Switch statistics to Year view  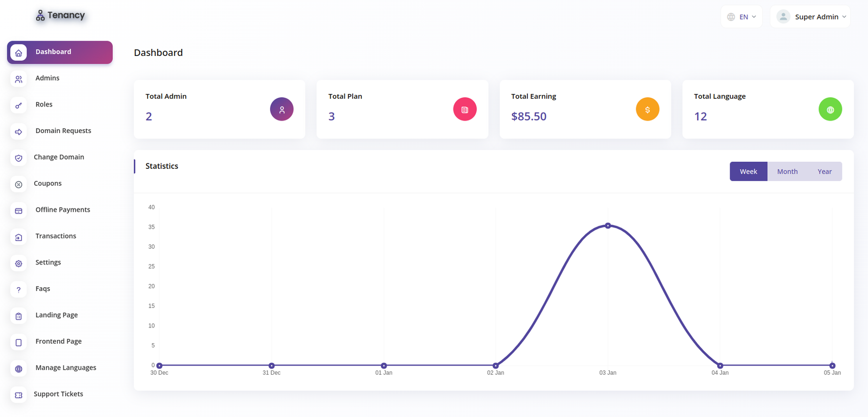click(824, 172)
